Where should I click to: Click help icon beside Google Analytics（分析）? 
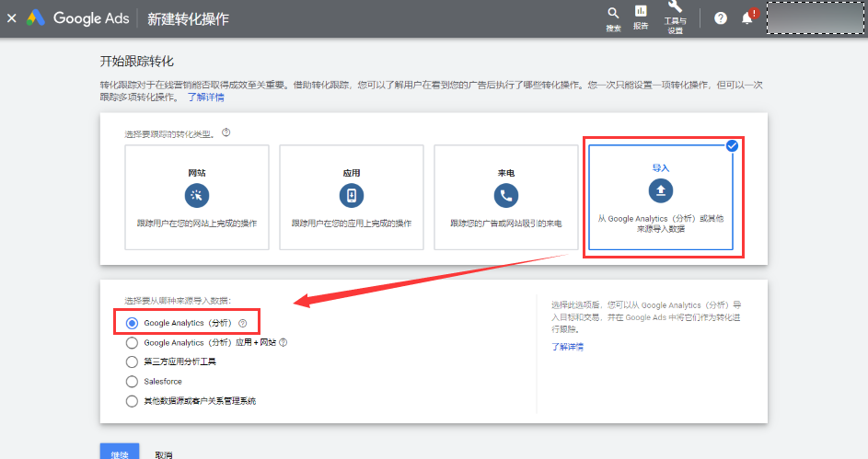pos(242,324)
